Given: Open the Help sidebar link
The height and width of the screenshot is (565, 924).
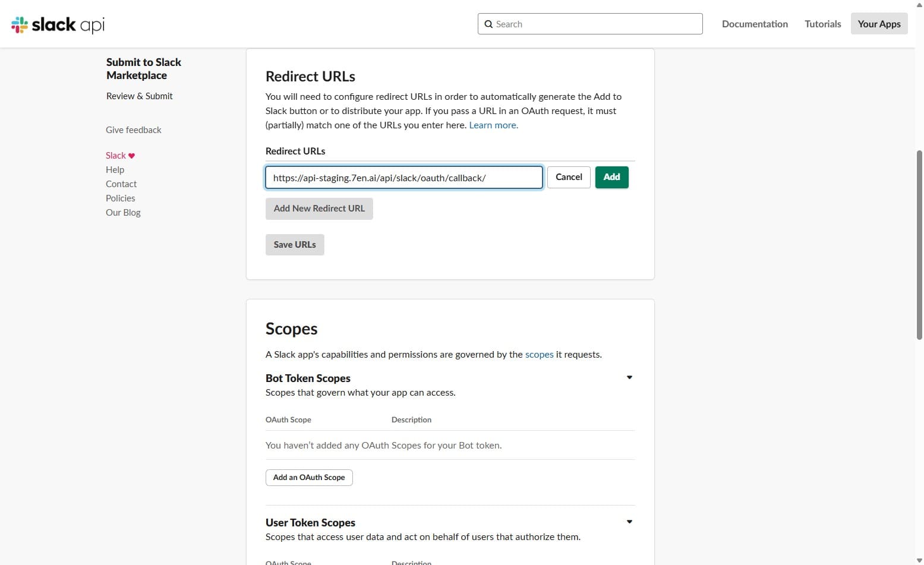Looking at the screenshot, I should [x=115, y=169].
